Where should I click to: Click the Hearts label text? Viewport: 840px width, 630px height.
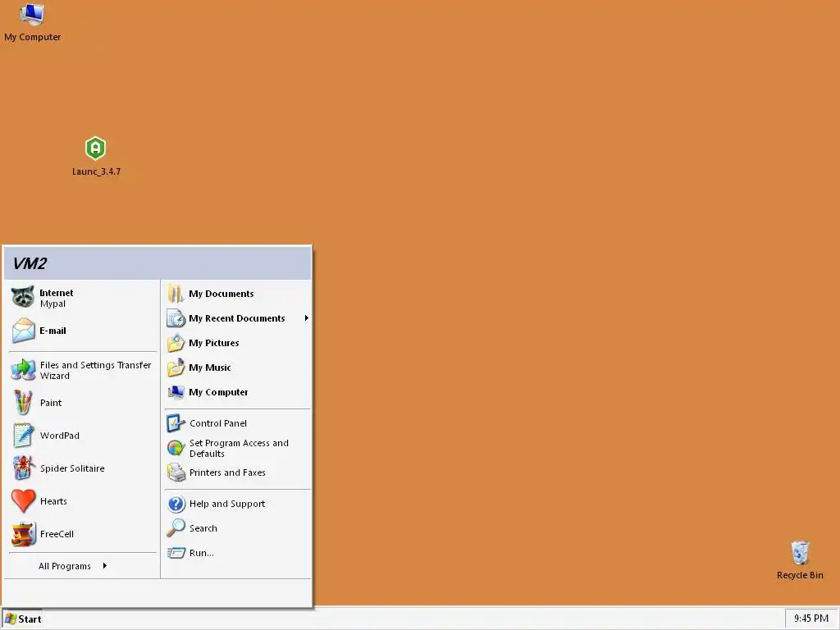pyautogui.click(x=53, y=501)
